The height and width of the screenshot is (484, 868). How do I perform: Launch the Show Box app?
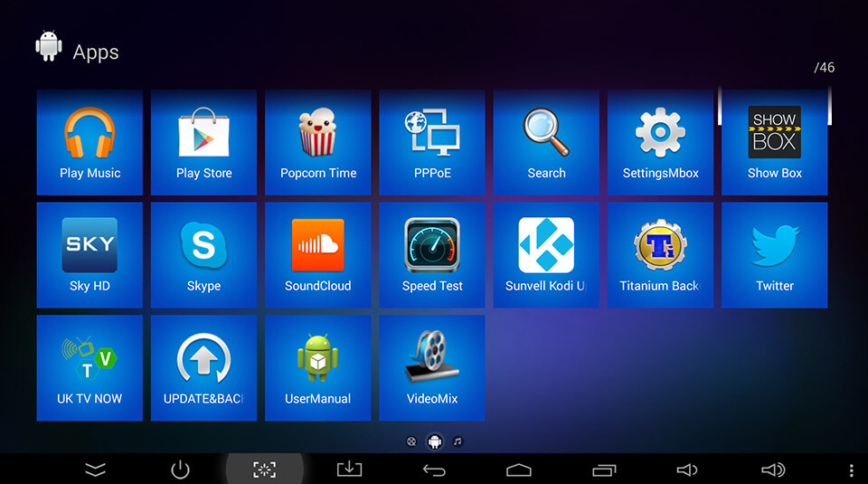point(774,142)
